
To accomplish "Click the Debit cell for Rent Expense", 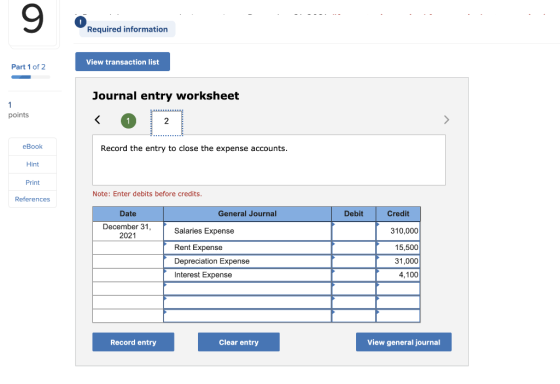I will [354, 248].
